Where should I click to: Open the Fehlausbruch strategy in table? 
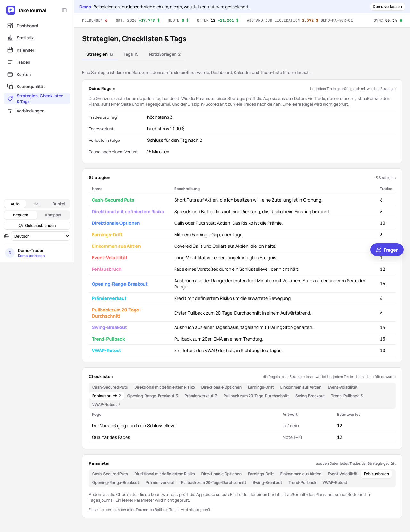click(107, 269)
